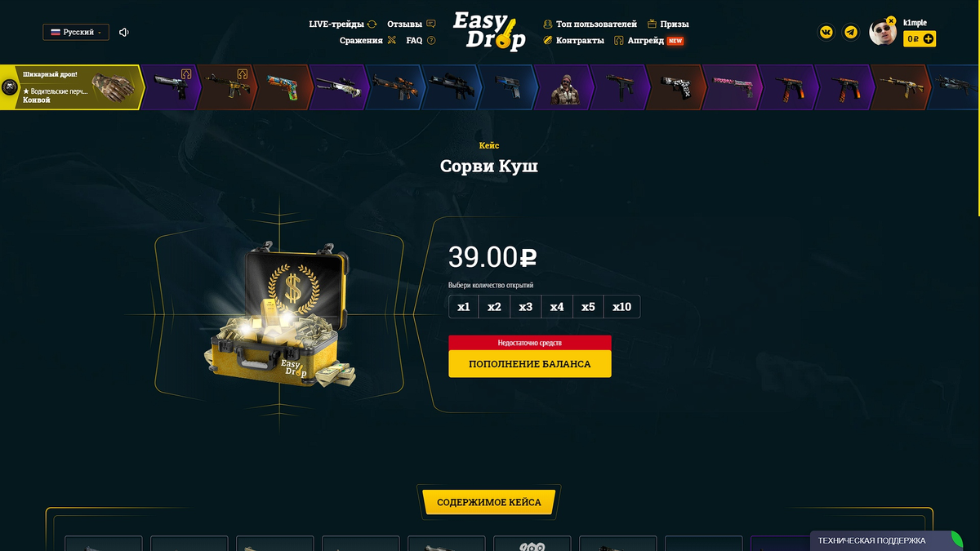Viewport: 980px width, 551px height.
Task: Add funds with the plus icon
Action: (x=929, y=38)
